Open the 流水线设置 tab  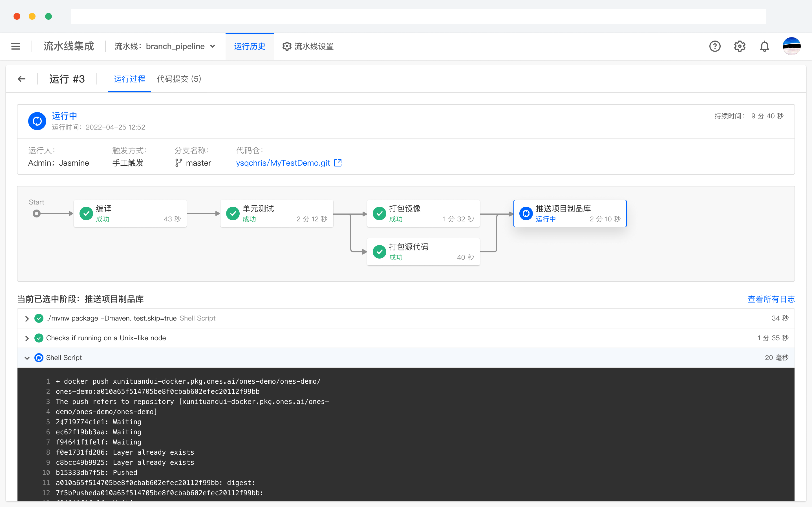coord(308,46)
